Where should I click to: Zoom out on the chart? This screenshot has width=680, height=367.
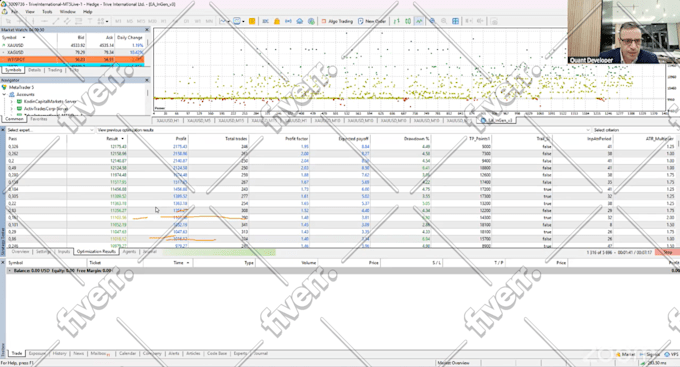[444, 21]
